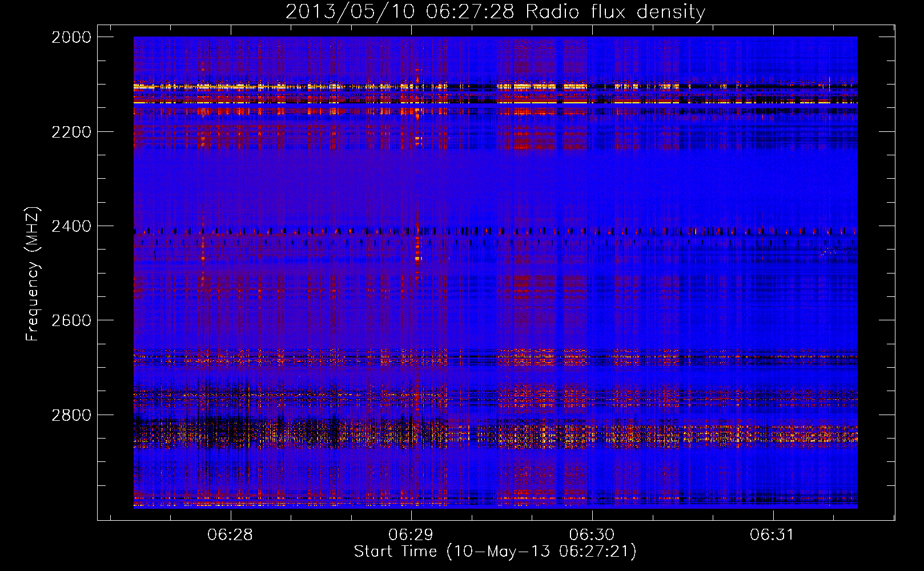The width and height of the screenshot is (924, 571).
Task: Select the 2600 frequency tick label
Action: point(71,320)
